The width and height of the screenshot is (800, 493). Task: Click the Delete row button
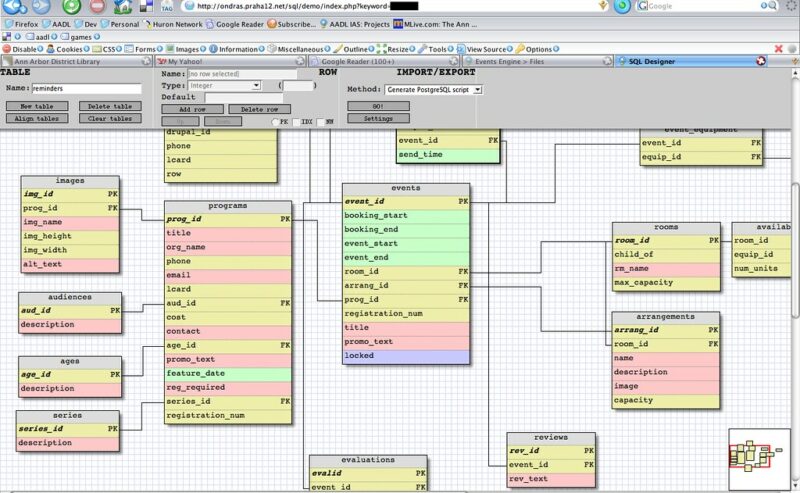click(x=260, y=109)
